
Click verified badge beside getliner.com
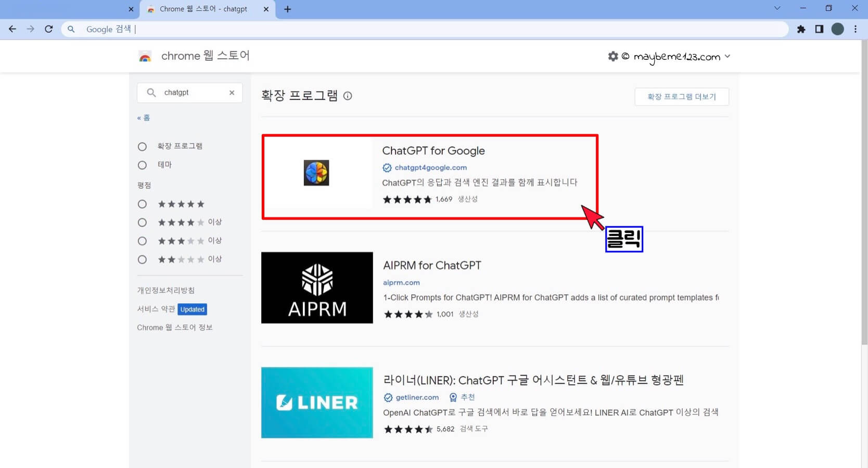pos(388,397)
